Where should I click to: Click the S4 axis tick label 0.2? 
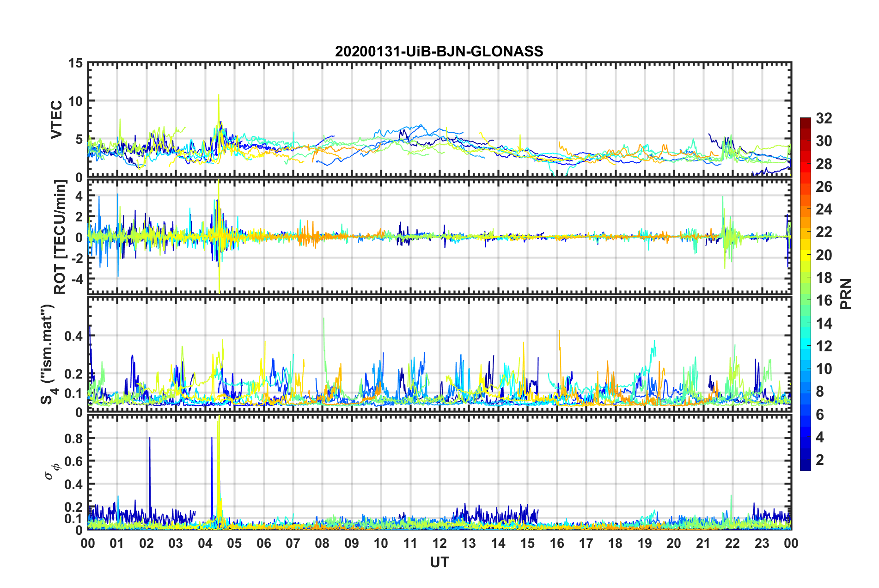73,374
